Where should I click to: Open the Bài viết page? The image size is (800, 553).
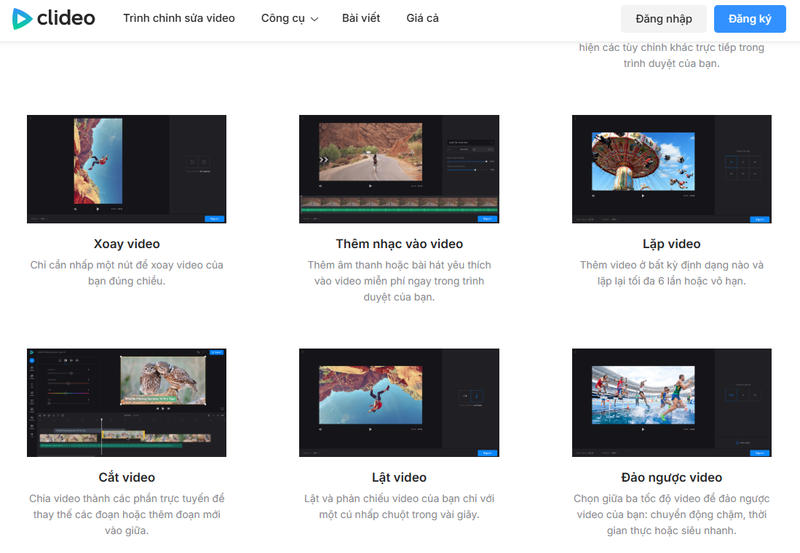[x=361, y=18]
